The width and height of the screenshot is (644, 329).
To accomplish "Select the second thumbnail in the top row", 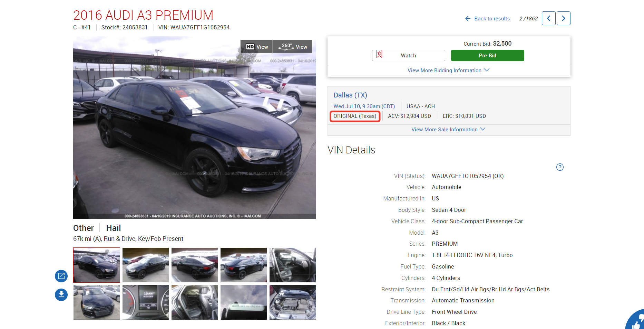I will (146, 265).
